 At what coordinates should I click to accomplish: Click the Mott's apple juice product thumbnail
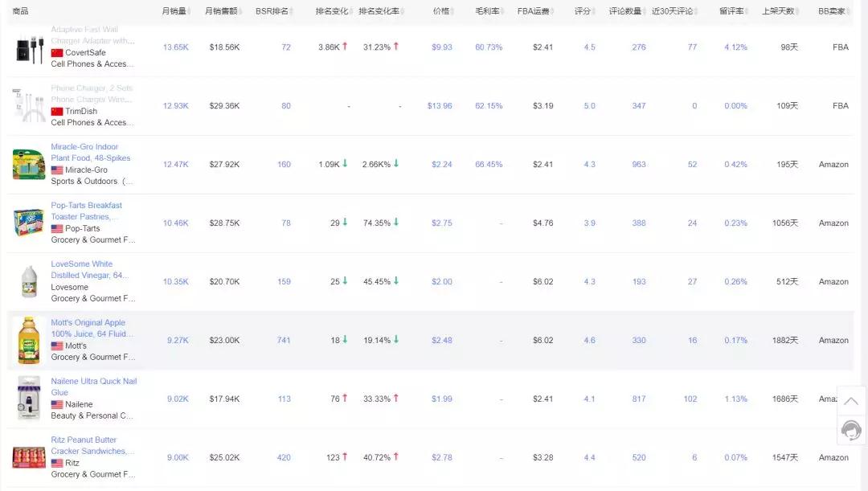pyautogui.click(x=29, y=341)
